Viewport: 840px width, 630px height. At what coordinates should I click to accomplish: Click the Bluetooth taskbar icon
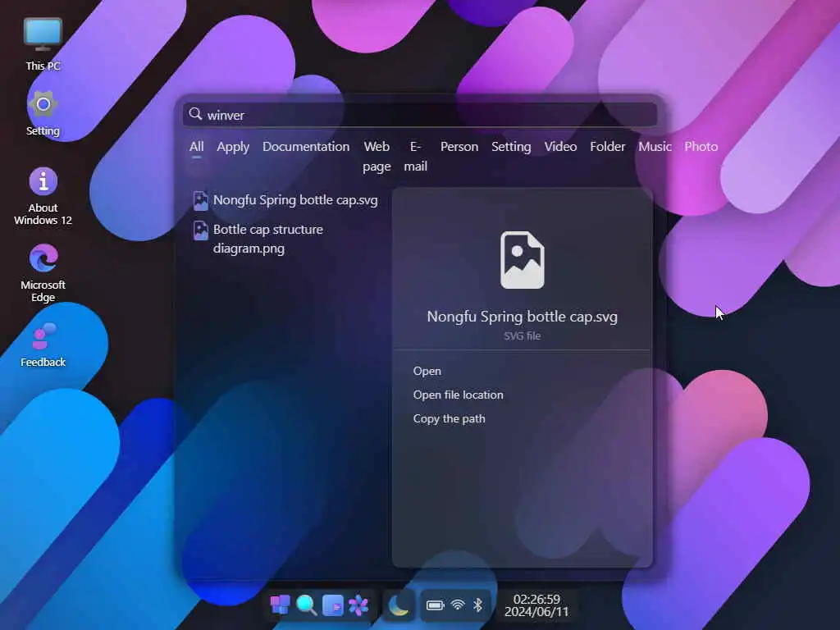click(478, 605)
